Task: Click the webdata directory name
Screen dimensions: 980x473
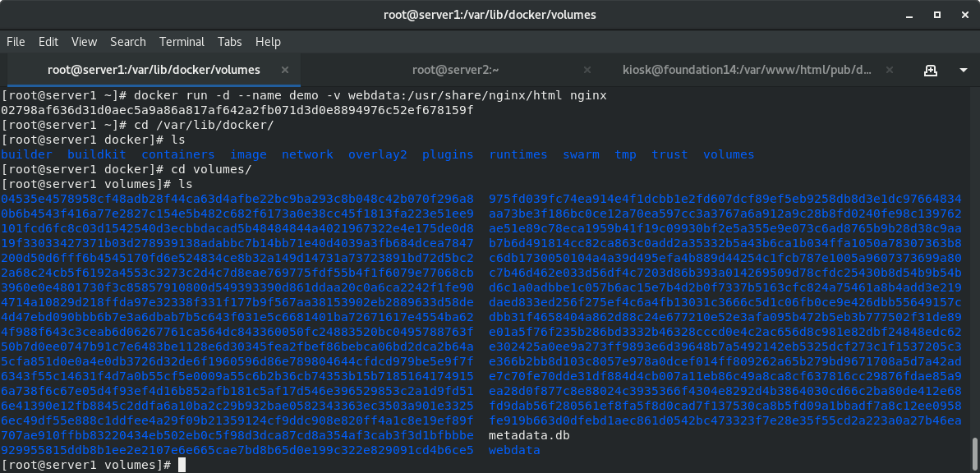Action: click(514, 450)
